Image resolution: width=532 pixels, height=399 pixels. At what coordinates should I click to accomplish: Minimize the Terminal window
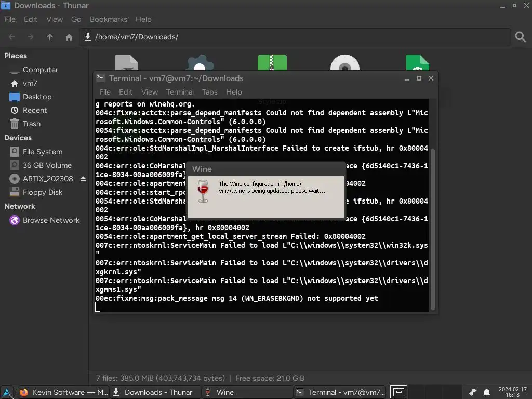pyautogui.click(x=407, y=79)
